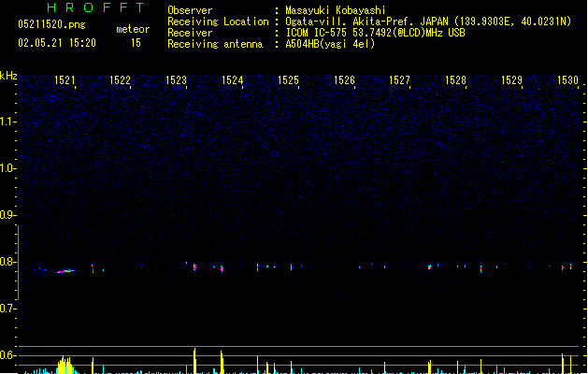Click the 1521 time axis marker
588x374 pixels.
pyautogui.click(x=65, y=80)
